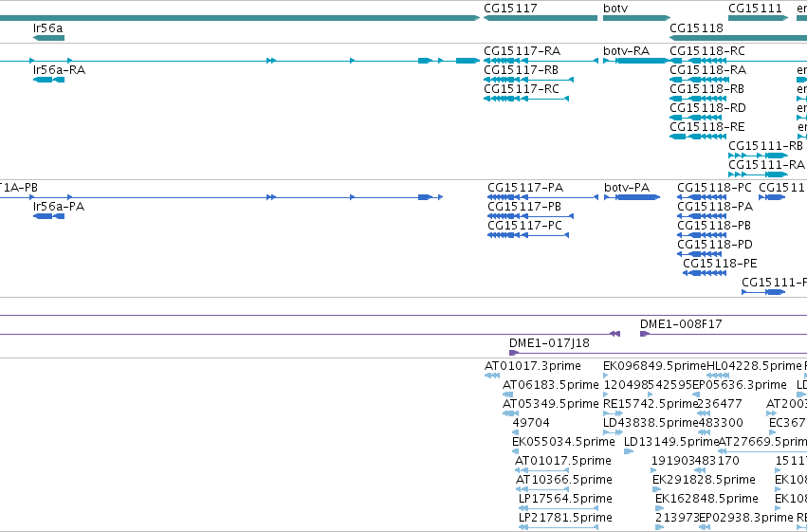This screenshot has height=532, width=807.
Task: Select EST EK096849.5prime
Action: point(654,366)
